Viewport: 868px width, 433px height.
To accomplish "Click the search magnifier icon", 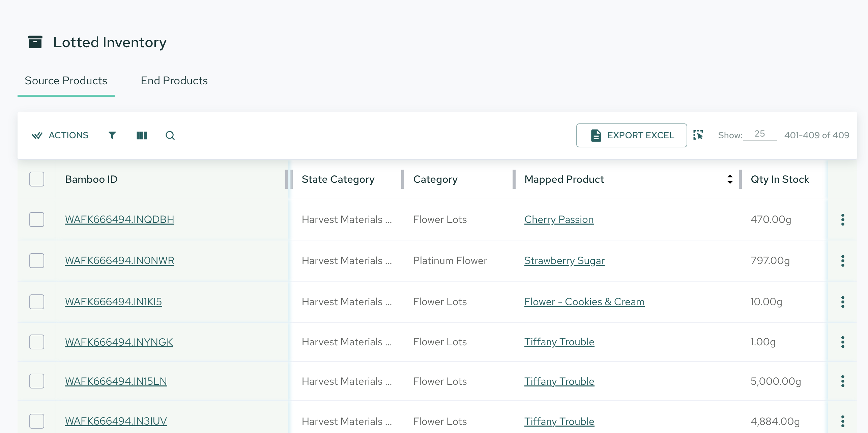I will pyautogui.click(x=170, y=135).
